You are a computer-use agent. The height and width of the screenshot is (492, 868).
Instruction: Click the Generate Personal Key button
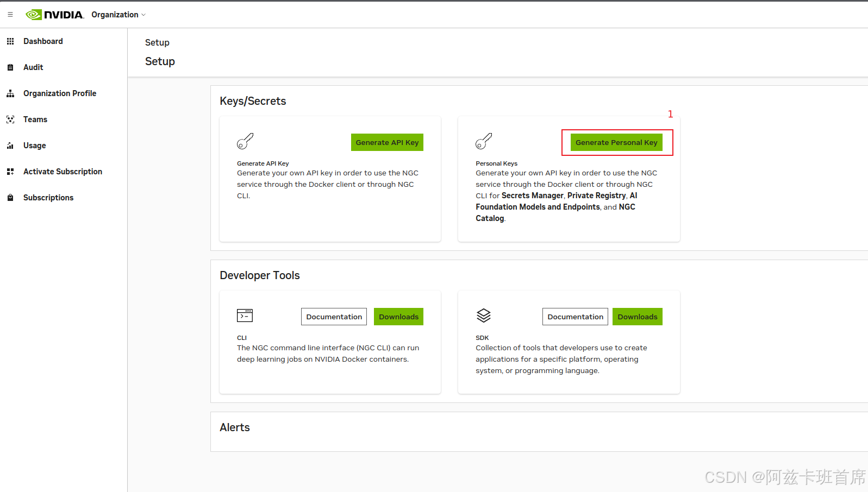tap(616, 142)
